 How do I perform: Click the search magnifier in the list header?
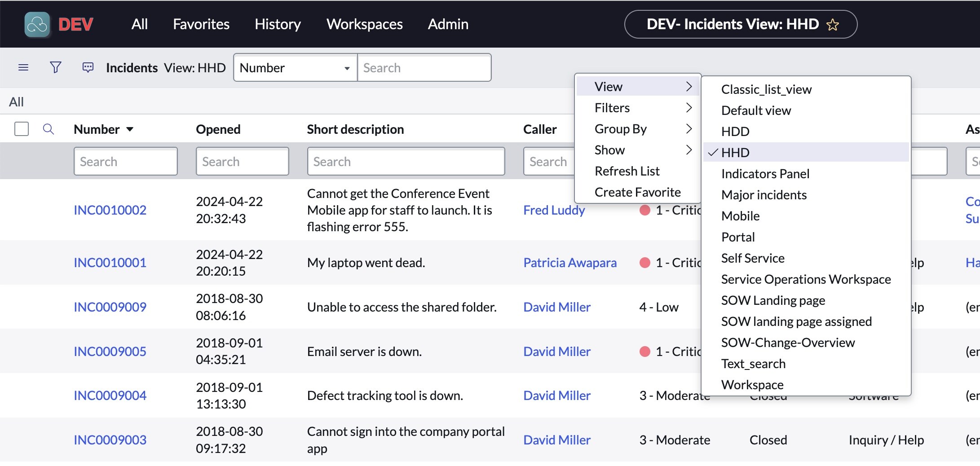pyautogui.click(x=49, y=129)
